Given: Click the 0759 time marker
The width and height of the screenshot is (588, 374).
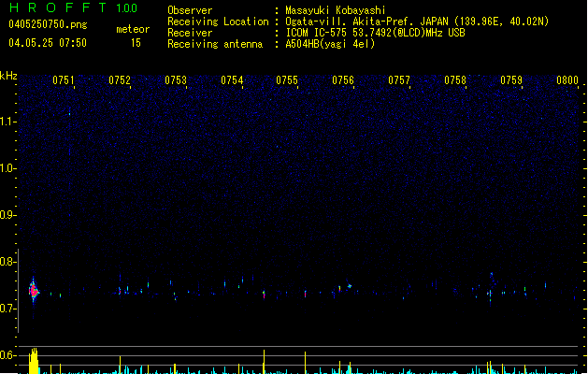Looking at the screenshot, I should click(x=511, y=80).
